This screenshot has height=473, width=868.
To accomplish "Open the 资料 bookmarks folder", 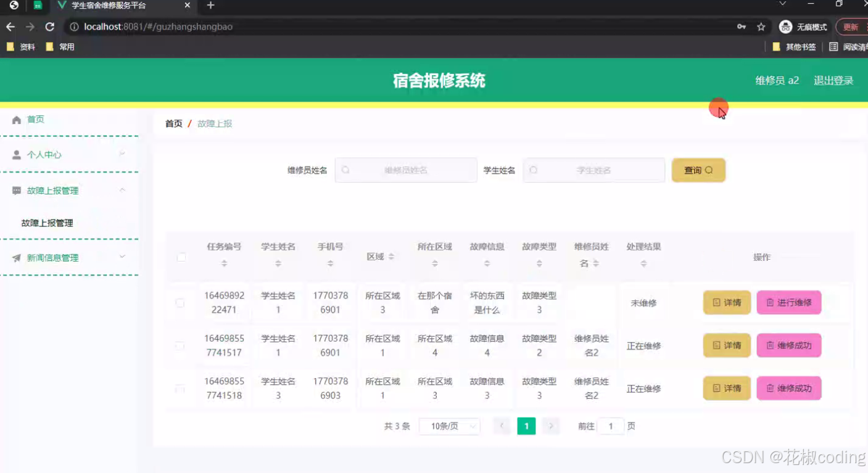I will click(21, 47).
